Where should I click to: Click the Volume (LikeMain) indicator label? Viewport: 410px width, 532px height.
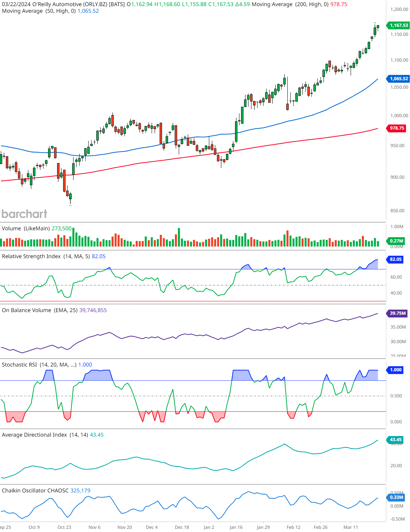tap(26, 228)
